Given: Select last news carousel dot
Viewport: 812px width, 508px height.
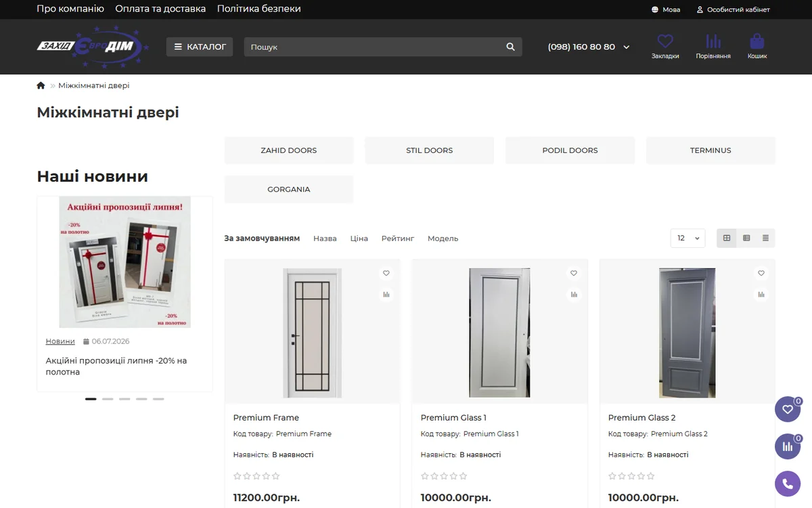Looking at the screenshot, I should 158,399.
